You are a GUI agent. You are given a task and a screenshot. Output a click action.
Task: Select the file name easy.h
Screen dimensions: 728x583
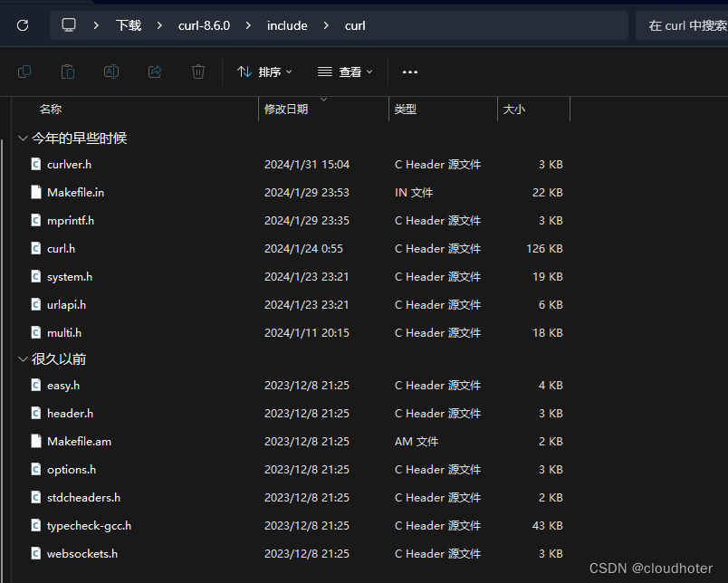point(63,386)
